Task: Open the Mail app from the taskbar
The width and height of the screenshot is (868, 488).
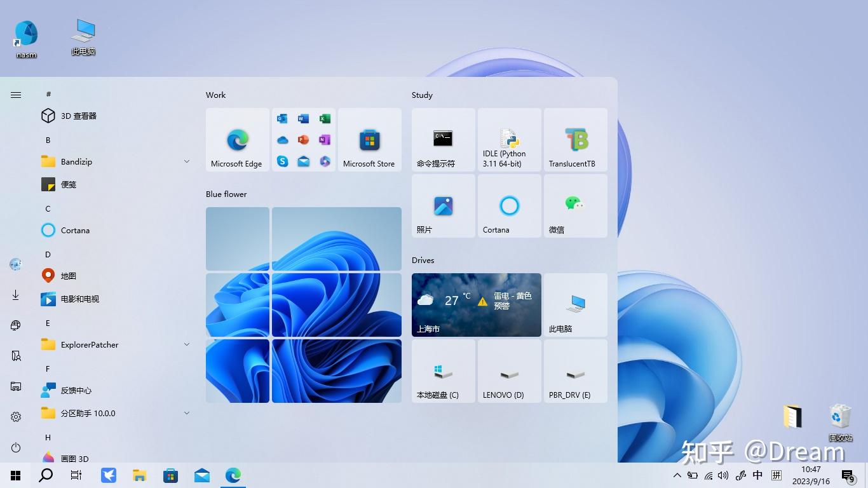Action: pos(202,475)
